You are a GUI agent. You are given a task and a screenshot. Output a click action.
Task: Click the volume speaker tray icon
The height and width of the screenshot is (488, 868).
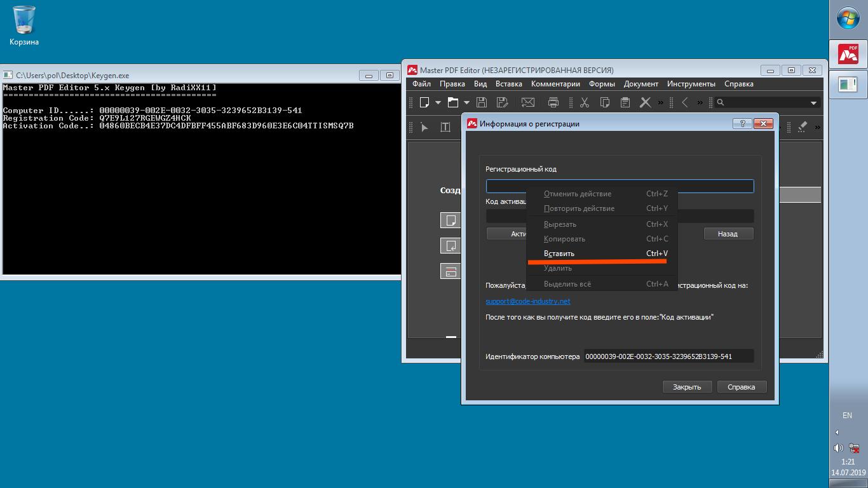pos(839,448)
